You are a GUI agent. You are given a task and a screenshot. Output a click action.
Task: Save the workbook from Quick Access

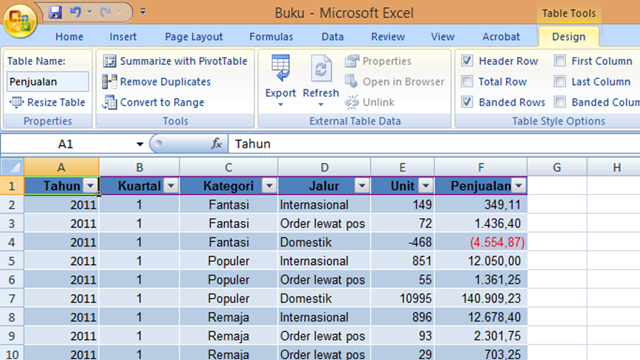click(55, 12)
